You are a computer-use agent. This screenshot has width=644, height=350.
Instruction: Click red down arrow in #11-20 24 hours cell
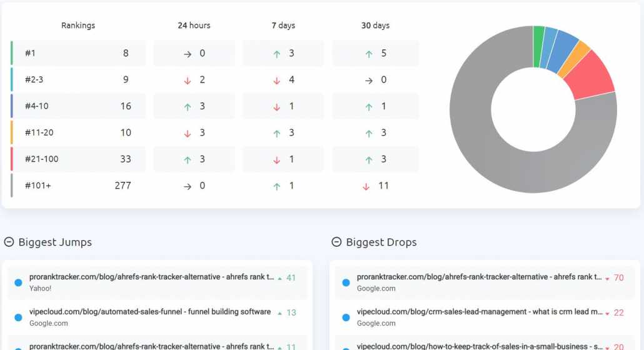pyautogui.click(x=188, y=133)
